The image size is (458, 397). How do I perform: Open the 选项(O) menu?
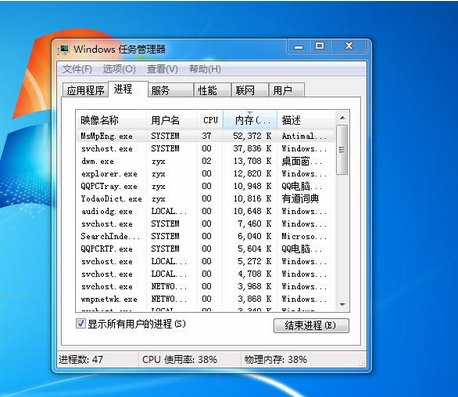[119, 69]
